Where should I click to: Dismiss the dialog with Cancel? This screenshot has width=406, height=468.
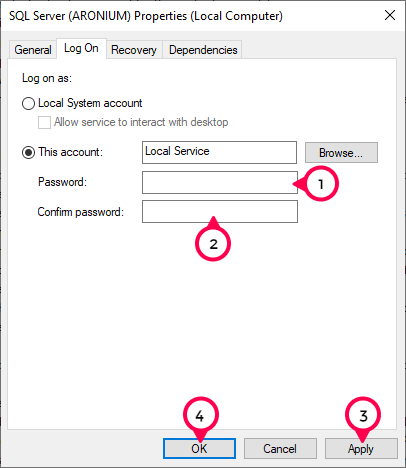tap(280, 449)
